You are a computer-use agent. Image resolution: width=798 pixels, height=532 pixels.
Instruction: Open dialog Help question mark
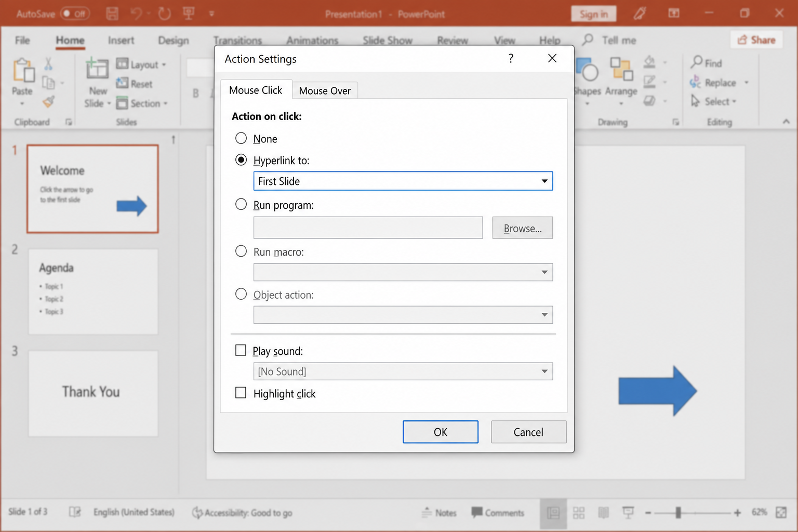pyautogui.click(x=511, y=58)
